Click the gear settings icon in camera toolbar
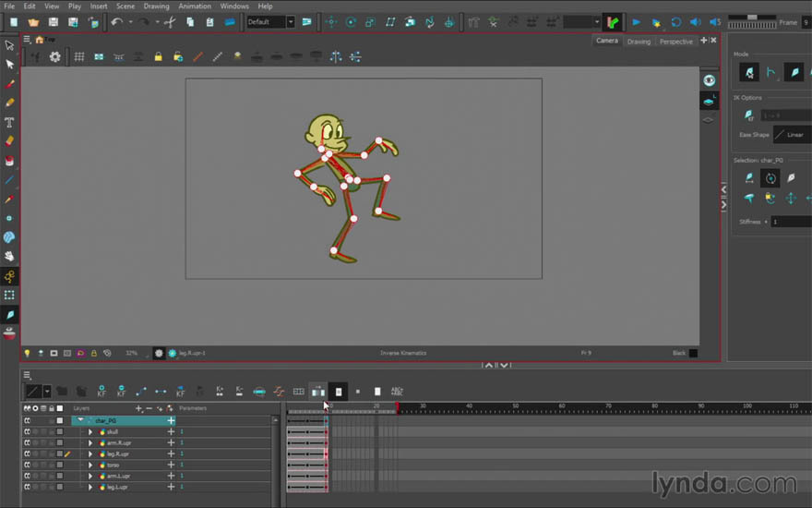Viewport: 812px width, 508px height. [x=54, y=57]
